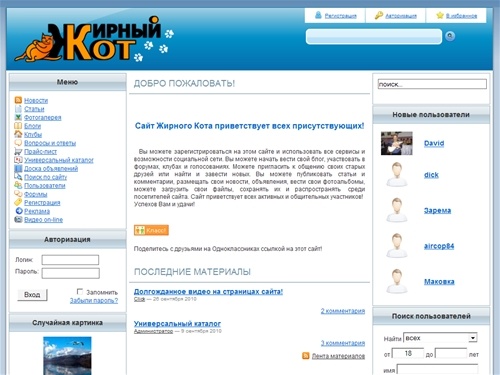Click the chat bubbles icon beside Форумы

[x=18, y=194]
